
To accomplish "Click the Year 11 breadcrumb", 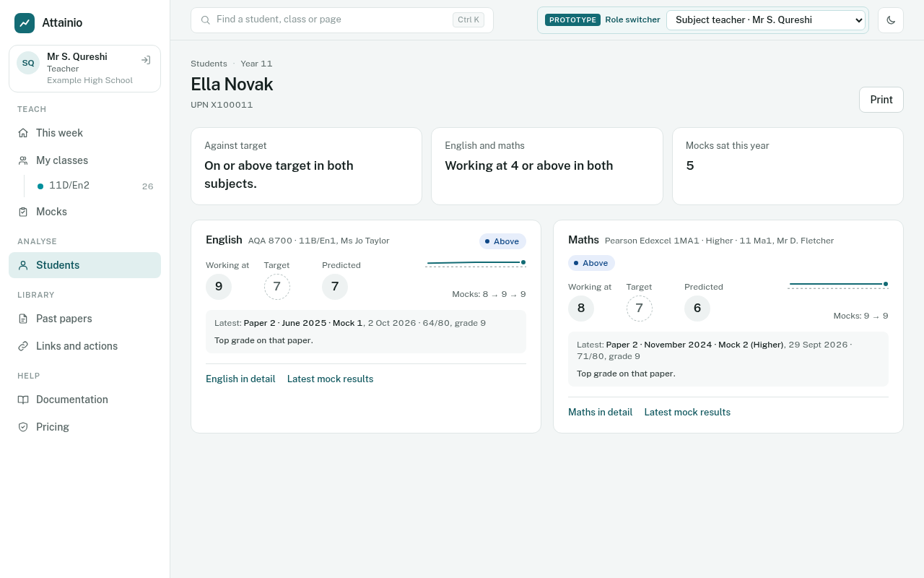I will (x=256, y=64).
